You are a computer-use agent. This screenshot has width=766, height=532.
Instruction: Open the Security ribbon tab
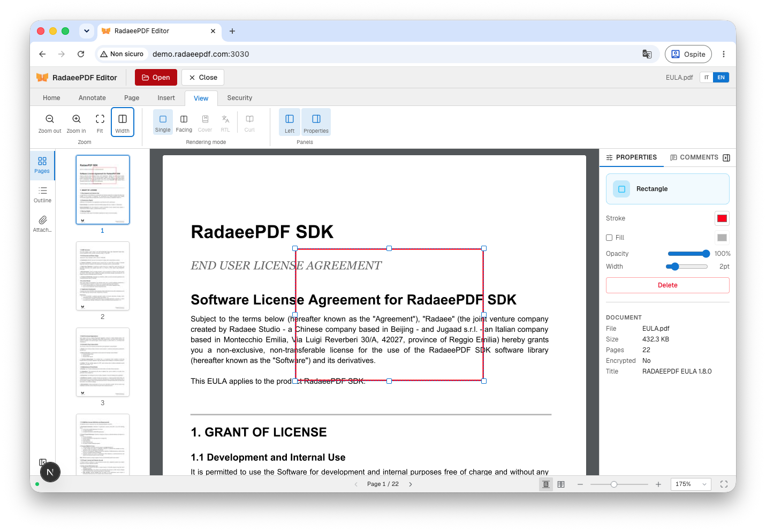click(x=240, y=98)
